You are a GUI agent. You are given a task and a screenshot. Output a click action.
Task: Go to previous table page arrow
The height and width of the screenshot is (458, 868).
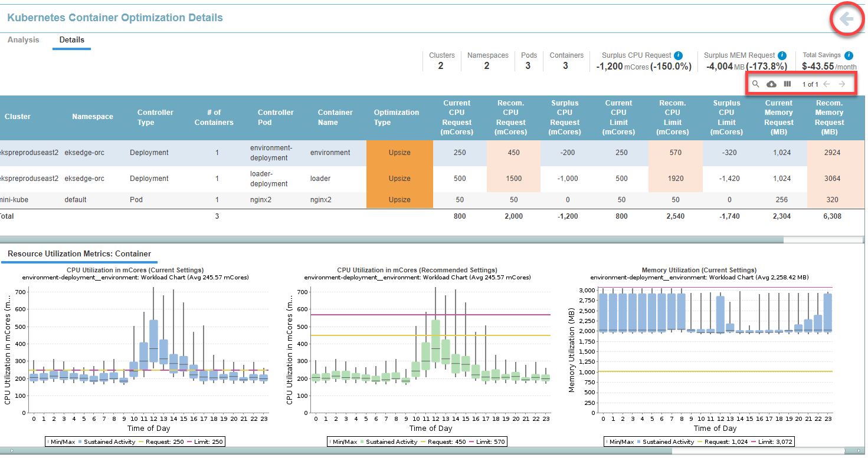pyautogui.click(x=827, y=84)
